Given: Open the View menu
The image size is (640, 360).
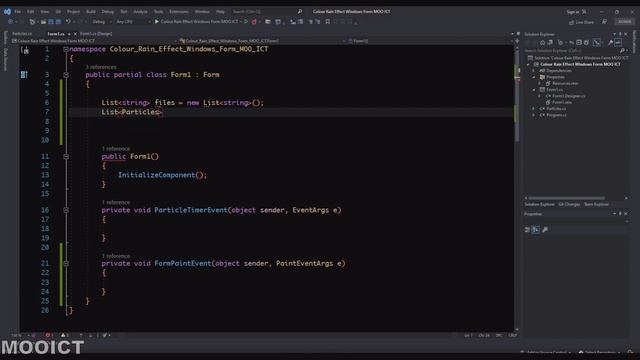Looking at the screenshot, I should point(44,12).
